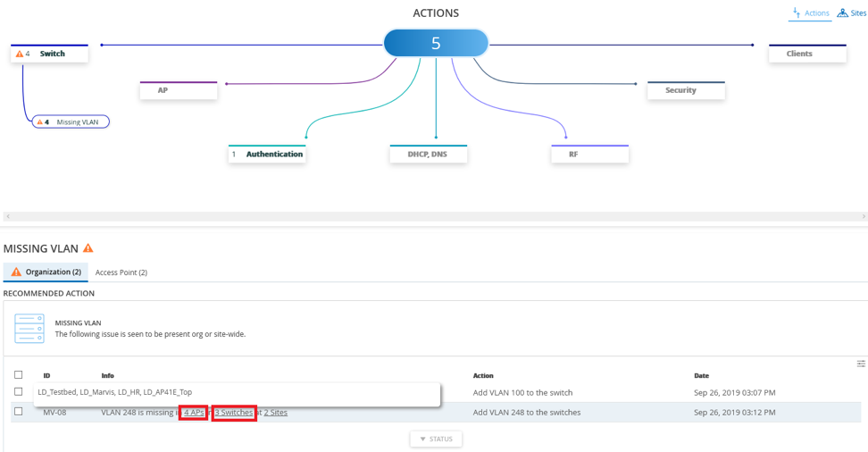Select the AP category node
This screenshot has height=452, width=868.
click(179, 90)
